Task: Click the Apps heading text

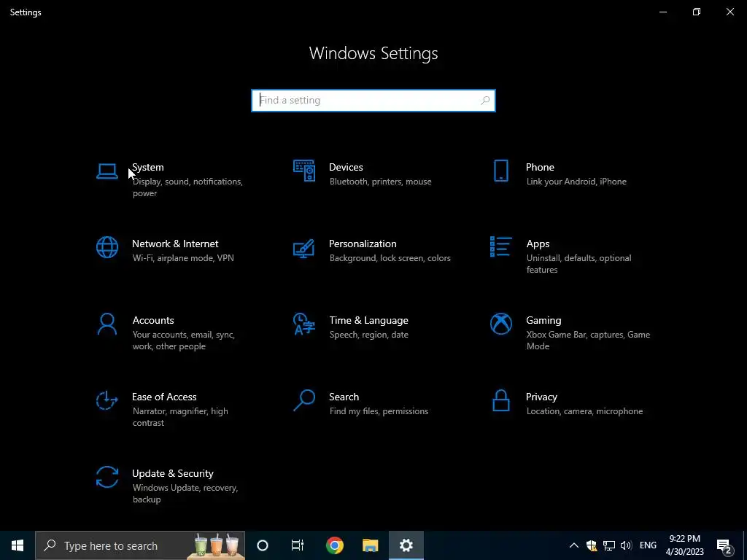Action: 538,244
